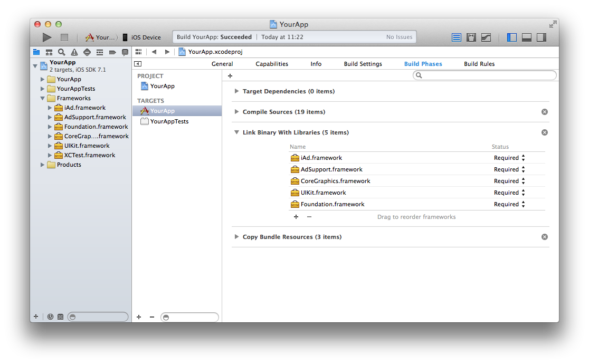This screenshot has height=364, width=589.
Task: Collapse Link Binary With Libraries section
Action: (237, 132)
